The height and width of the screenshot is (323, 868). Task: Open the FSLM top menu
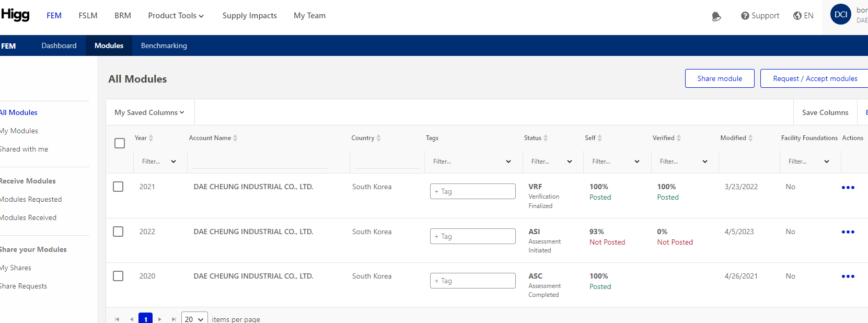pos(88,16)
